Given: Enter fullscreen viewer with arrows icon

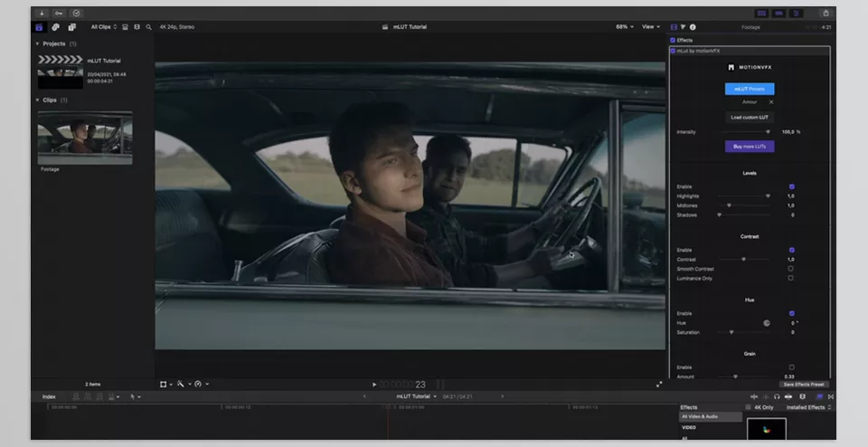Looking at the screenshot, I should coord(659,384).
